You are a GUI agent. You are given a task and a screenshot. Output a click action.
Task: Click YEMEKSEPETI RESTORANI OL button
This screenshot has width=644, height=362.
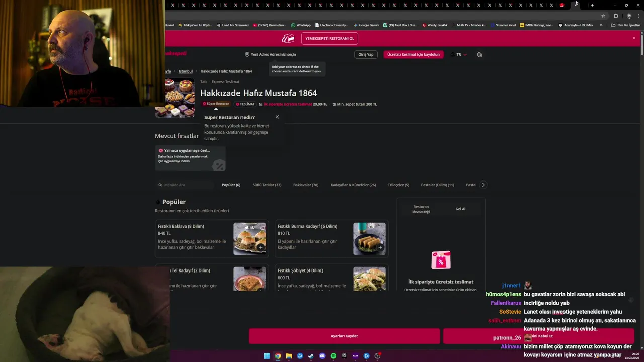[330, 38]
